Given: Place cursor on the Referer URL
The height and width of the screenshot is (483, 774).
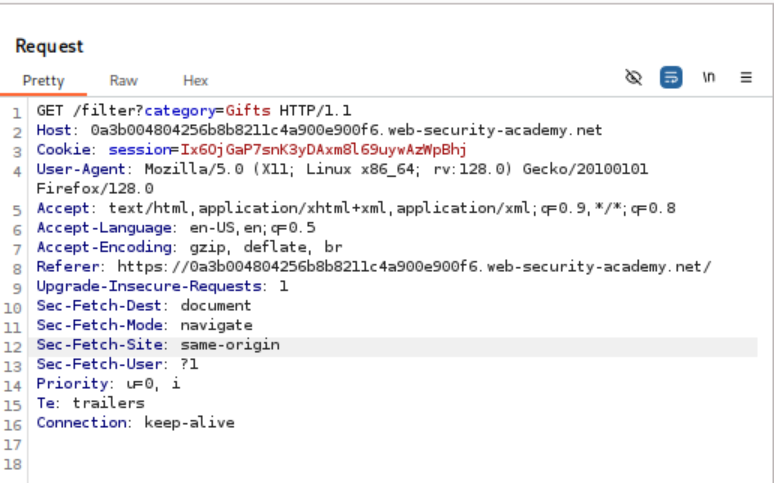Looking at the screenshot, I should click(x=414, y=266).
